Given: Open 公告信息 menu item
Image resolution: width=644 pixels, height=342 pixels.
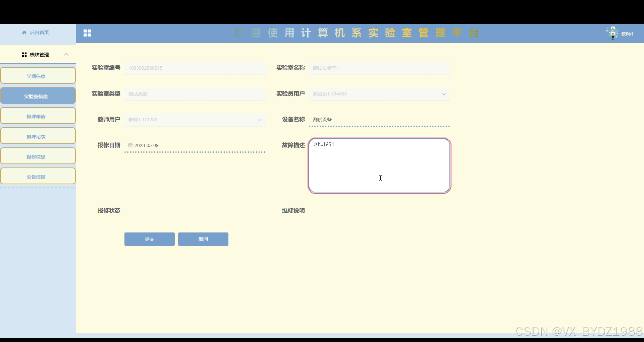Looking at the screenshot, I should click(x=38, y=176).
